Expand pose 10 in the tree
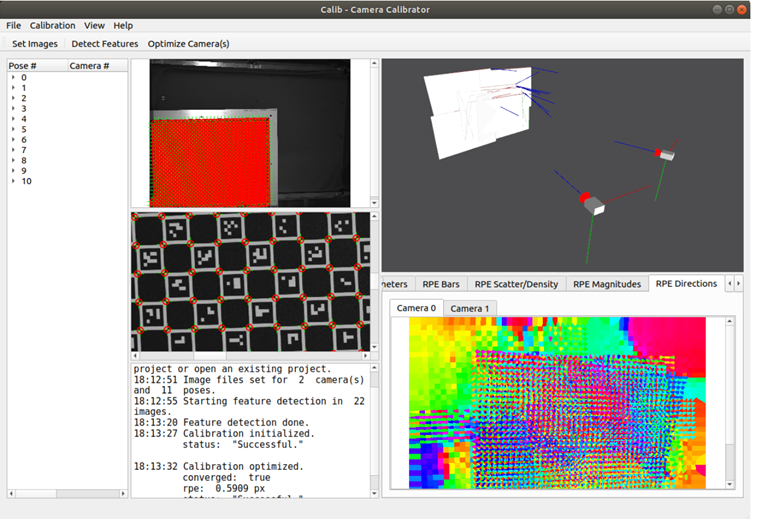This screenshot has width=757, height=519. click(14, 182)
